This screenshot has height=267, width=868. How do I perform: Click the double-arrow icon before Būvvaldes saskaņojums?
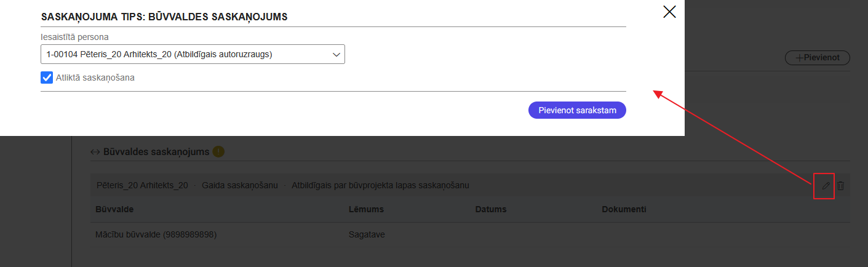[x=95, y=151]
